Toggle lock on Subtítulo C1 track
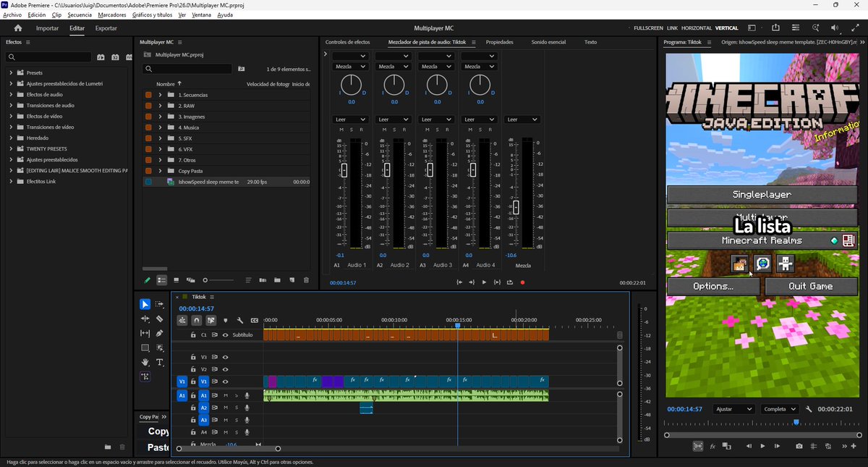Image resolution: width=868 pixels, height=467 pixels. tap(193, 335)
